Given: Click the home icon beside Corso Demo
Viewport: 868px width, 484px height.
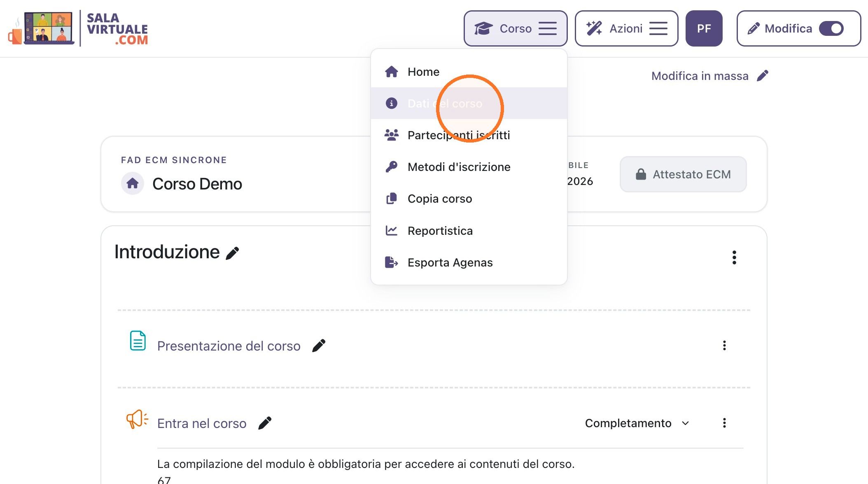Looking at the screenshot, I should (x=133, y=183).
